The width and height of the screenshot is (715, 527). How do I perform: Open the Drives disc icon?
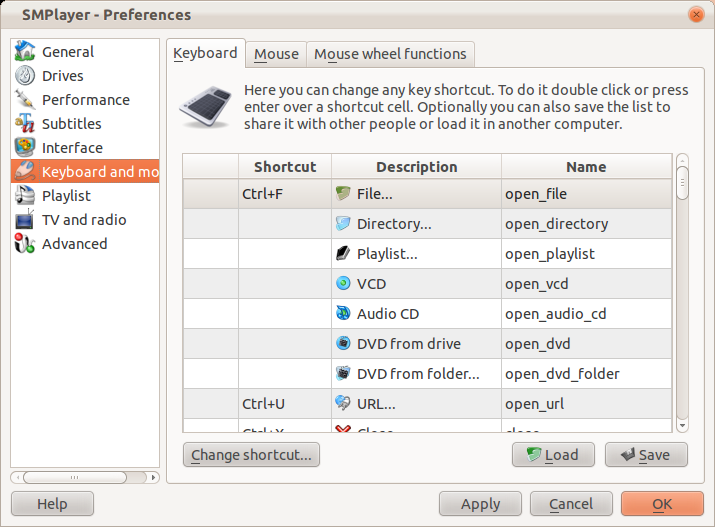(26, 76)
